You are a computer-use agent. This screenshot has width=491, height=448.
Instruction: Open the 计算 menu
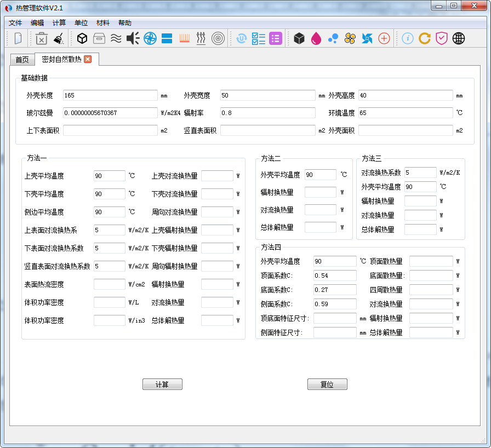click(59, 23)
